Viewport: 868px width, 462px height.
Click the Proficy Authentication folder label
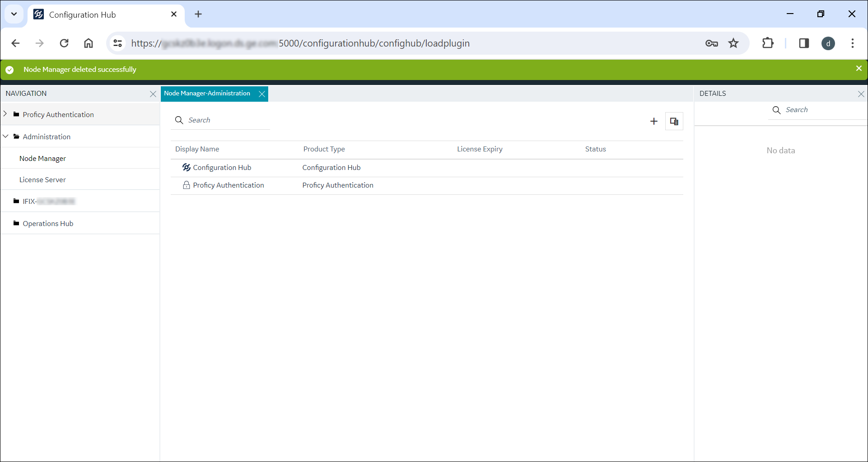58,114
